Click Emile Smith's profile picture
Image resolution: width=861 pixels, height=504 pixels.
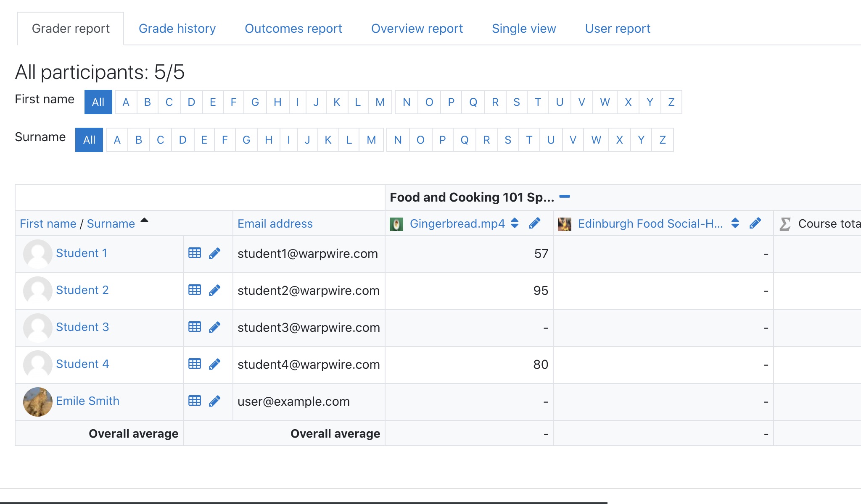pos(38,402)
